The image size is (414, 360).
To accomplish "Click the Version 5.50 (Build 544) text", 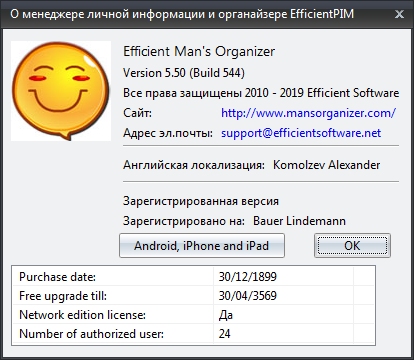I will 184,73.
